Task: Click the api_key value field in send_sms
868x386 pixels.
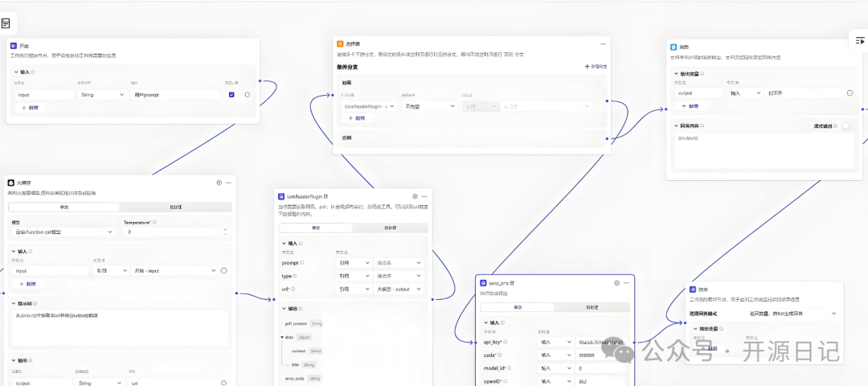Action: [x=600, y=342]
